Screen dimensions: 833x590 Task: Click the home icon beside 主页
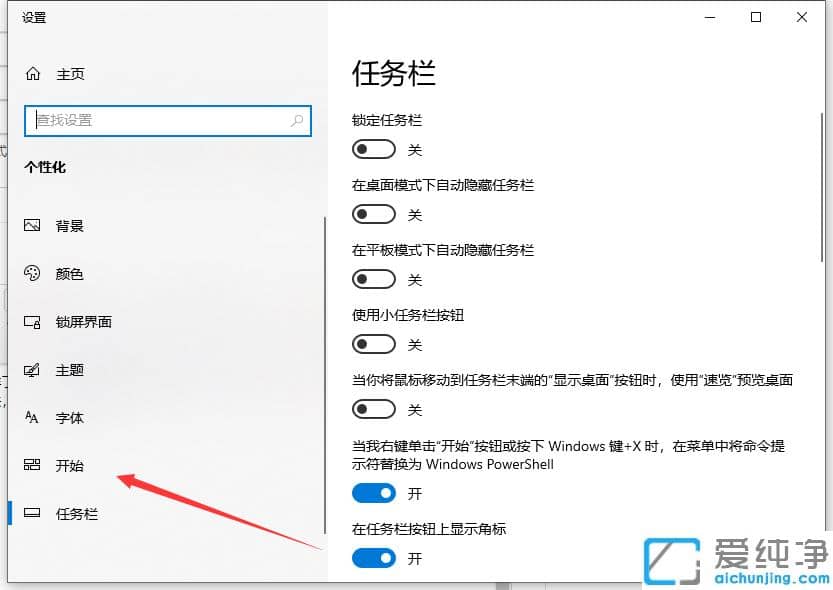(30, 73)
